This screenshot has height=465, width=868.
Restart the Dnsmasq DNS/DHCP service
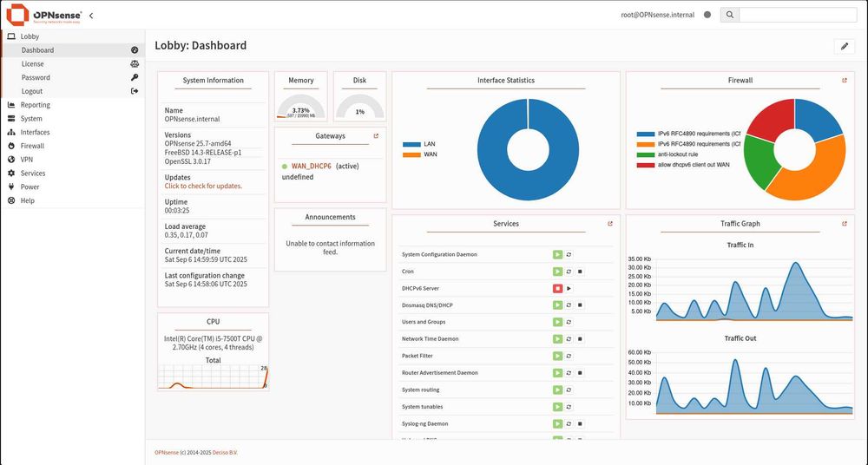click(569, 305)
